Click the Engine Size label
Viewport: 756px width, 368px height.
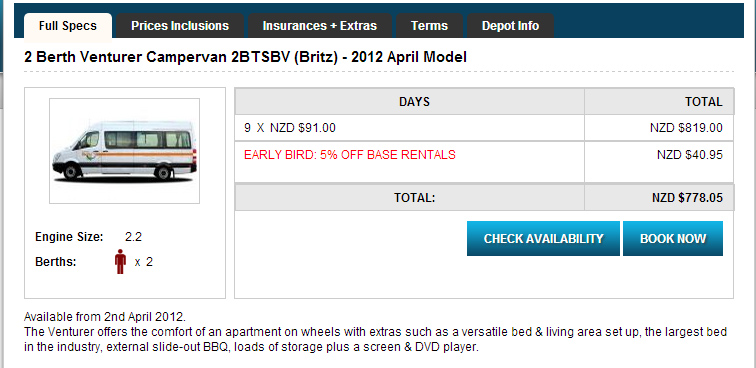click(69, 237)
